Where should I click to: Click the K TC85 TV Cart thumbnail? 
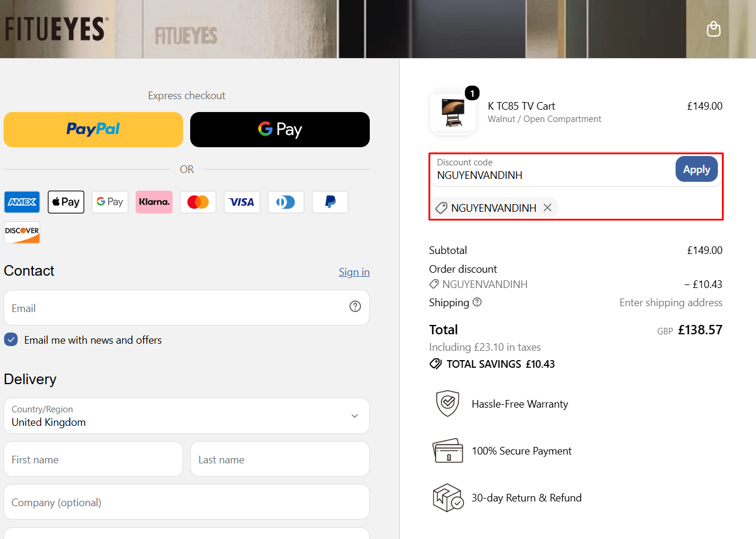point(453,111)
